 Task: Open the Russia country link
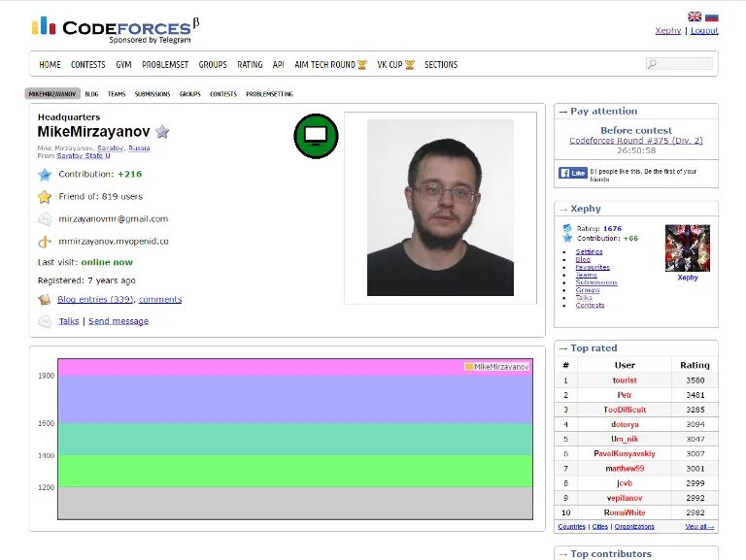point(139,148)
